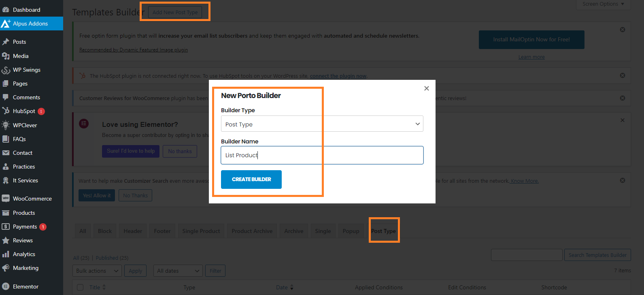Switch to the Header tab
Image resolution: width=644 pixels, height=295 pixels.
click(133, 231)
